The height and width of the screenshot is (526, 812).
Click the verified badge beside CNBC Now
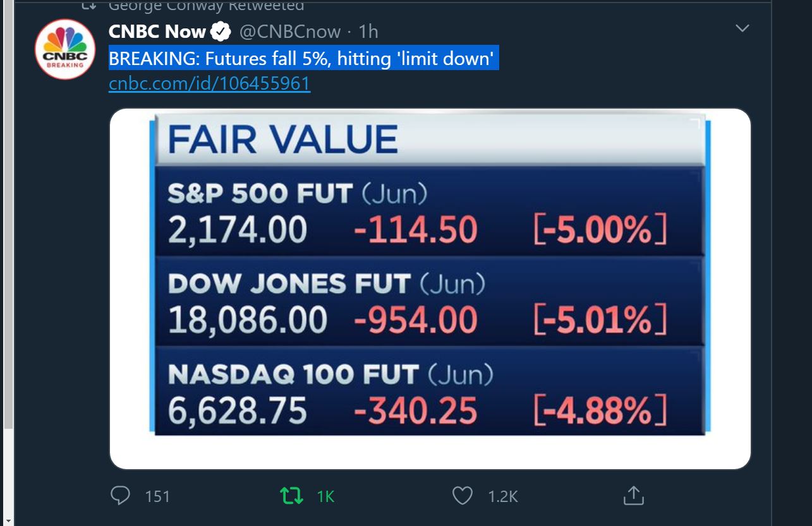[220, 31]
